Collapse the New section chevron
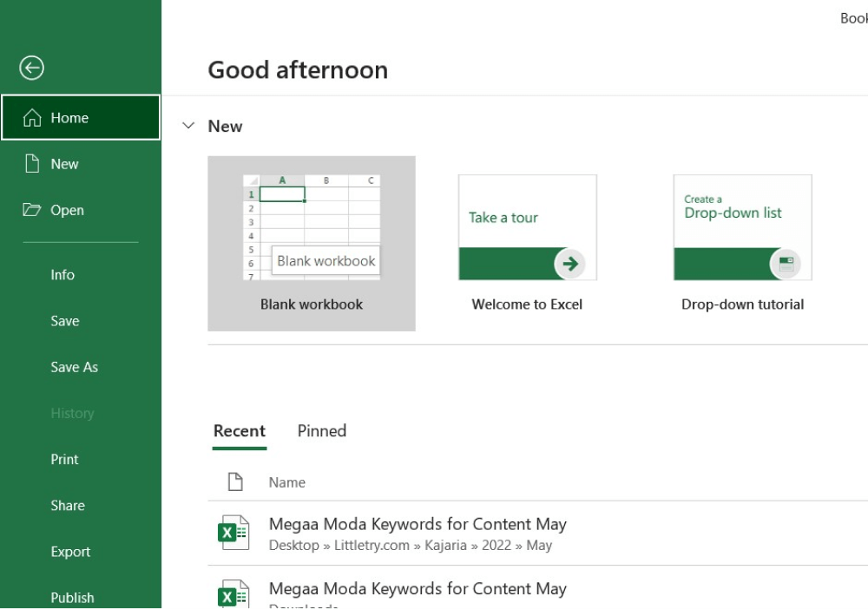Screen dimensions: 868x609 [188, 126]
